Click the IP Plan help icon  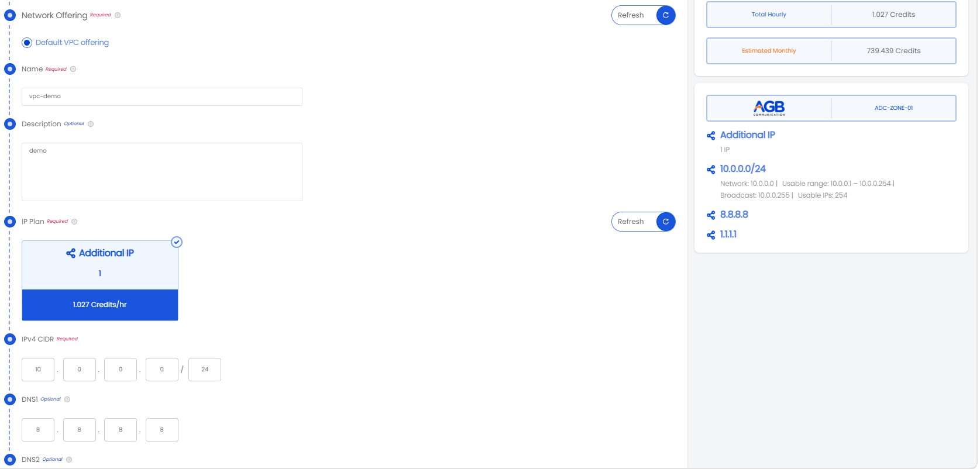(x=74, y=222)
